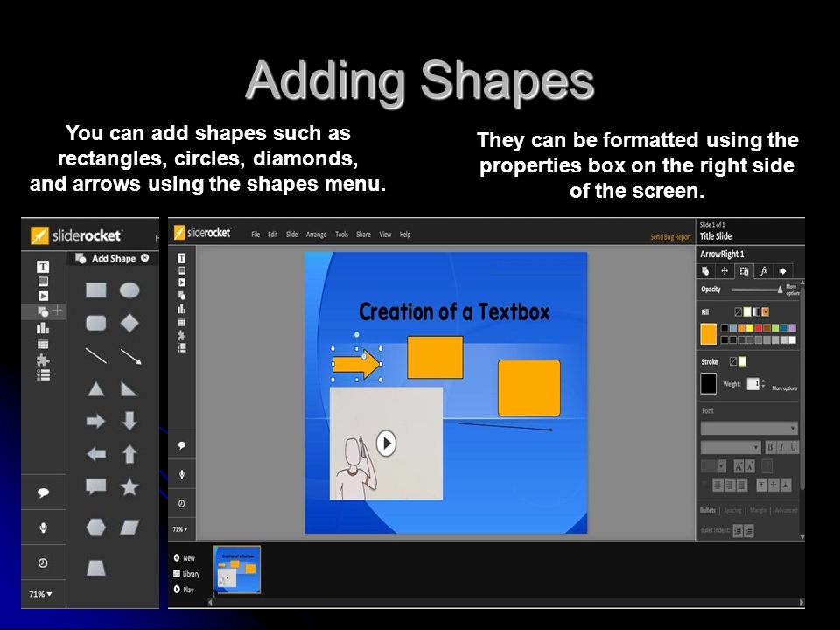The width and height of the screenshot is (840, 630).
Task: Select the no-stroke option beside Stroke
Action: pos(733,361)
